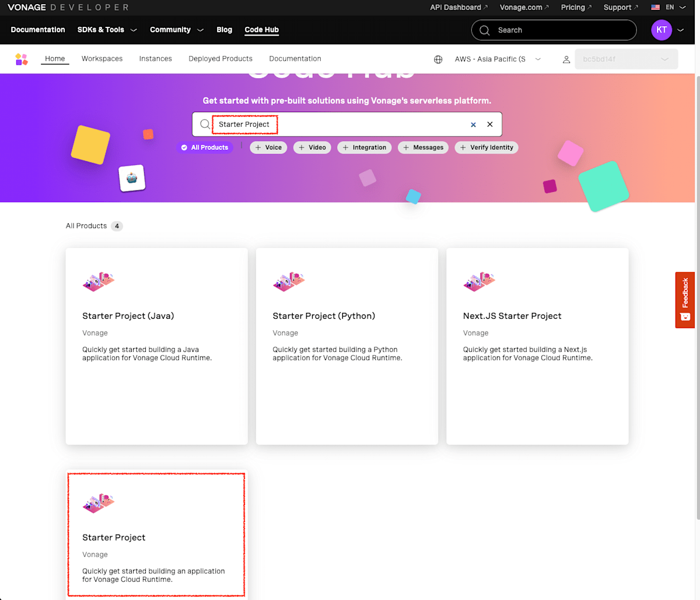Click the Code Hub colorful blocks logo

click(22, 59)
